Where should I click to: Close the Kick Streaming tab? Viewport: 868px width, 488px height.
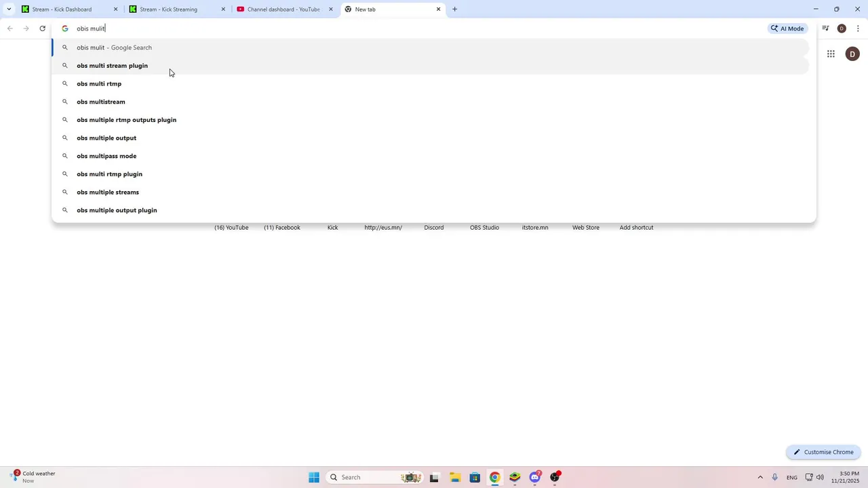tap(223, 9)
